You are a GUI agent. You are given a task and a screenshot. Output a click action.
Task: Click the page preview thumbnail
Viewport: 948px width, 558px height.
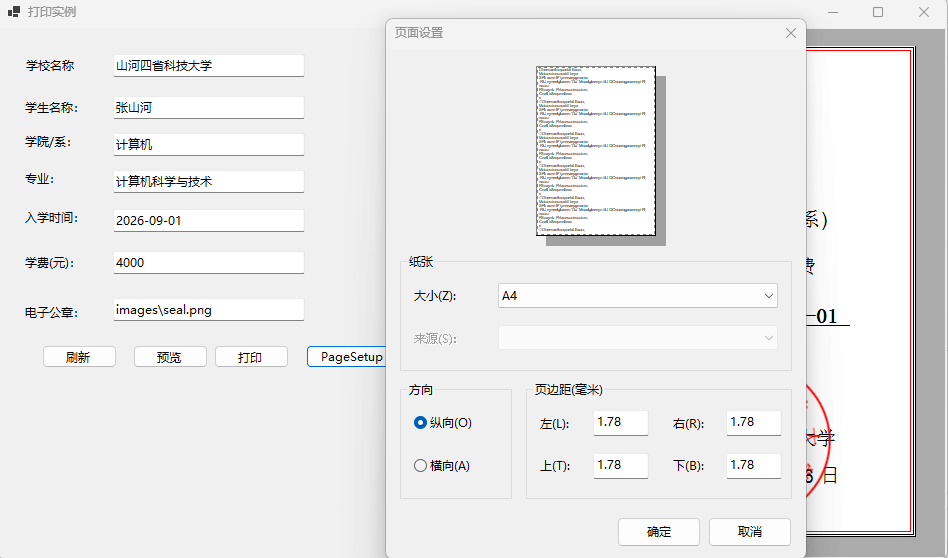pos(596,151)
